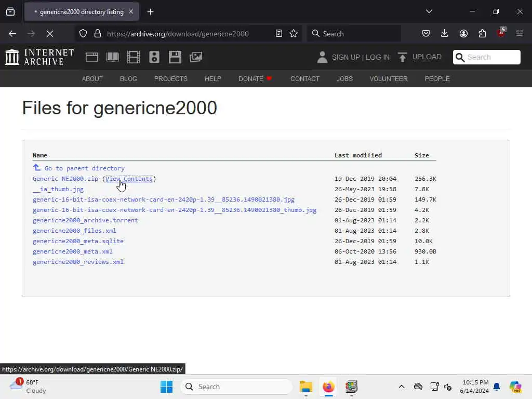532x399 pixels.
Task: Download Generic NE2000.zip file
Action: tap(65, 179)
